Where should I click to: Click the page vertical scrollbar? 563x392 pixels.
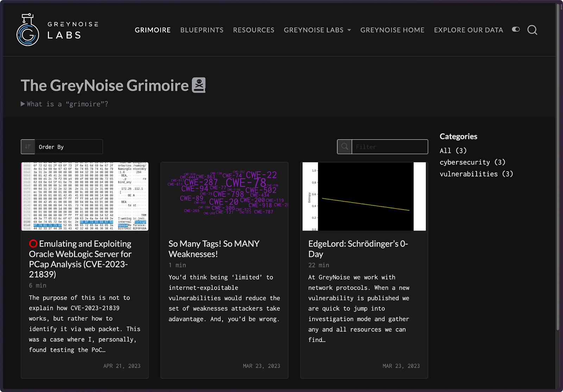click(558, 167)
